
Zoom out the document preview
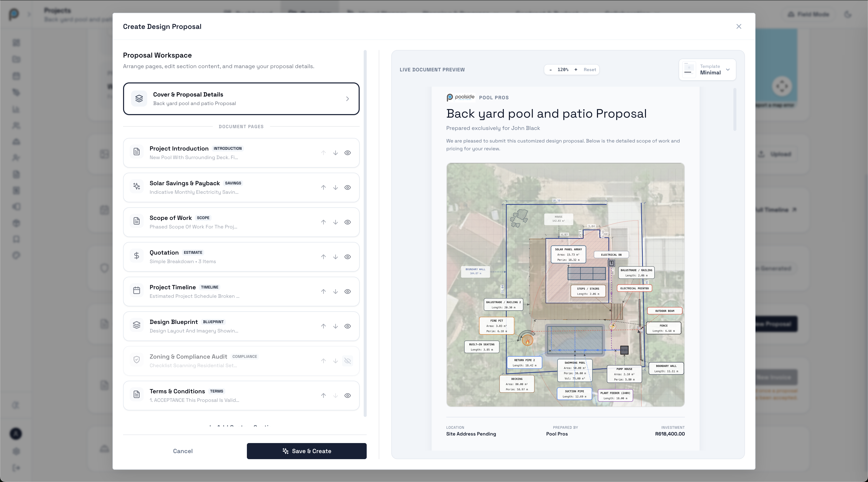pos(551,70)
